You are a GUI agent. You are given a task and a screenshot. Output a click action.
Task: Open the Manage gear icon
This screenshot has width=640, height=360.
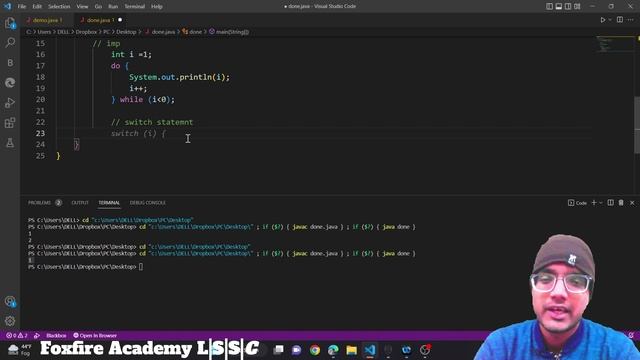coord(10,321)
